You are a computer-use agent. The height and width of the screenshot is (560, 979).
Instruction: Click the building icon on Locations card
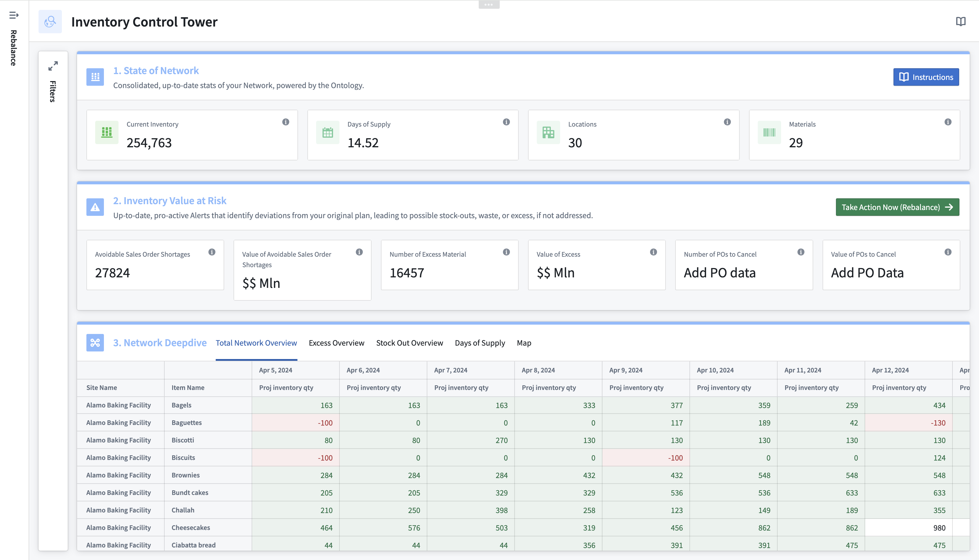click(x=548, y=132)
